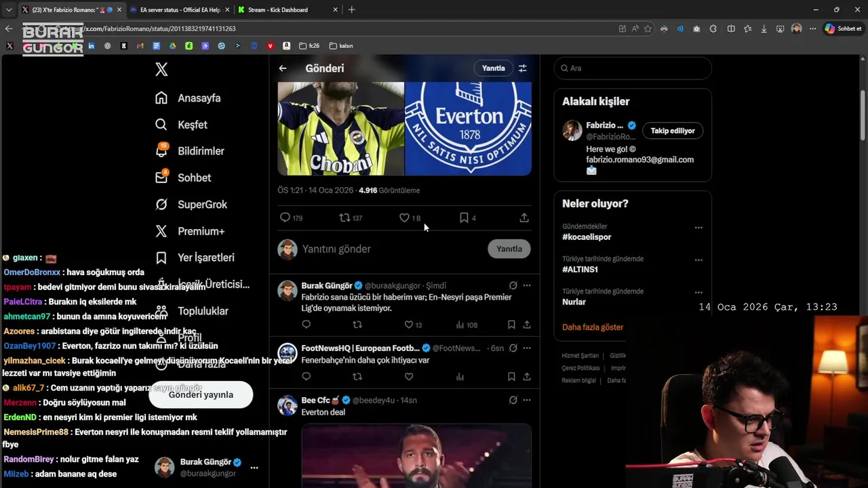Open the Everton crest image
868x488 pixels.
pos(468,129)
